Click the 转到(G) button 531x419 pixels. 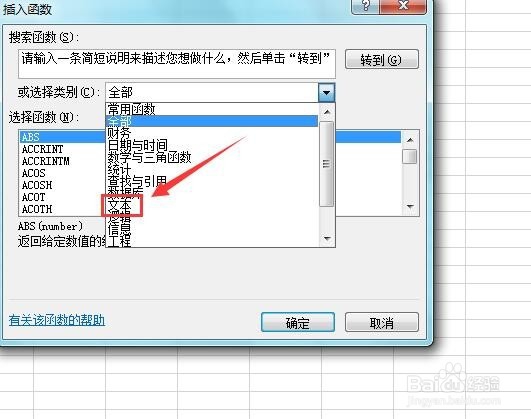(x=382, y=60)
